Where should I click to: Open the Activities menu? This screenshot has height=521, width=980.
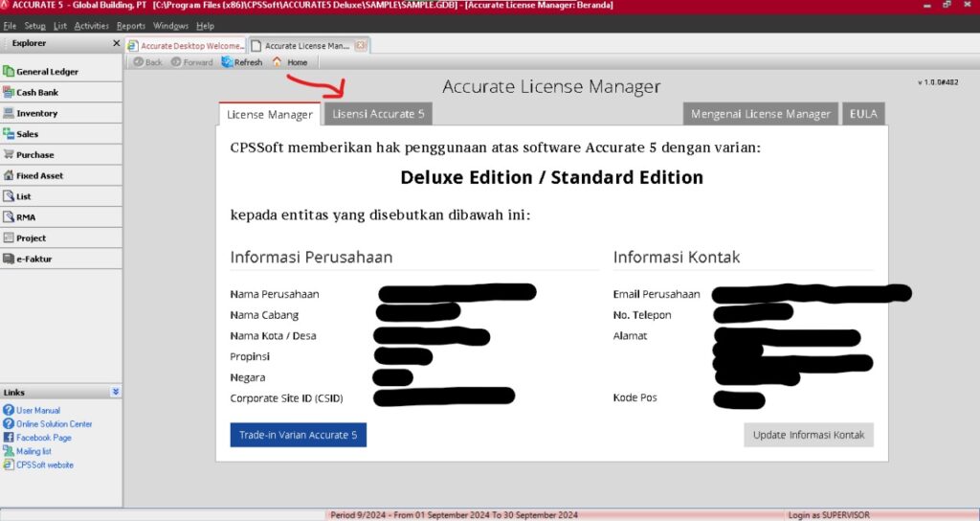(x=91, y=26)
